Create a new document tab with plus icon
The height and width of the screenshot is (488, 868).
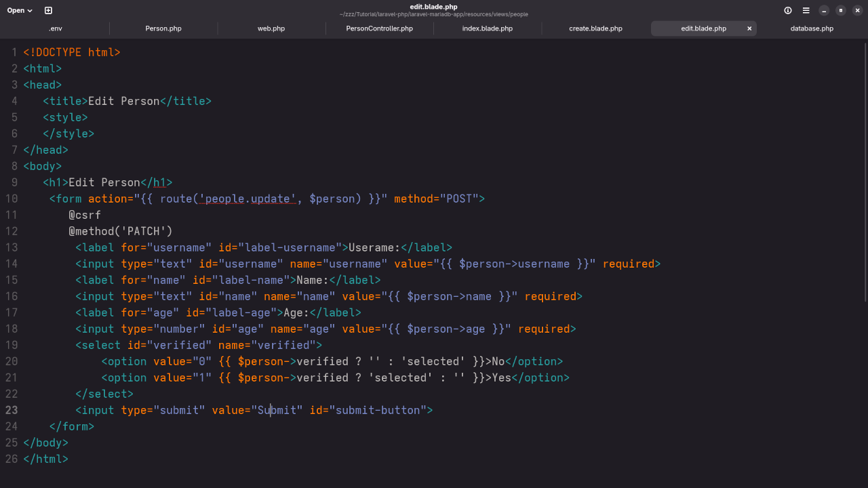pyautogui.click(x=48, y=10)
